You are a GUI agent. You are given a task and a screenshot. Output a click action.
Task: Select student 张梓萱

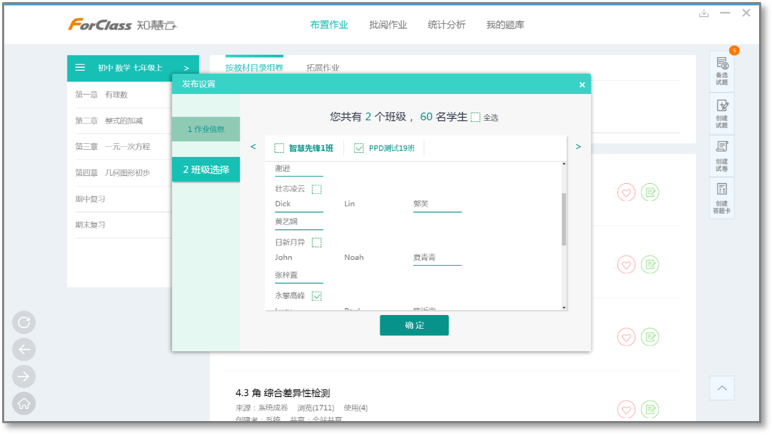(286, 275)
